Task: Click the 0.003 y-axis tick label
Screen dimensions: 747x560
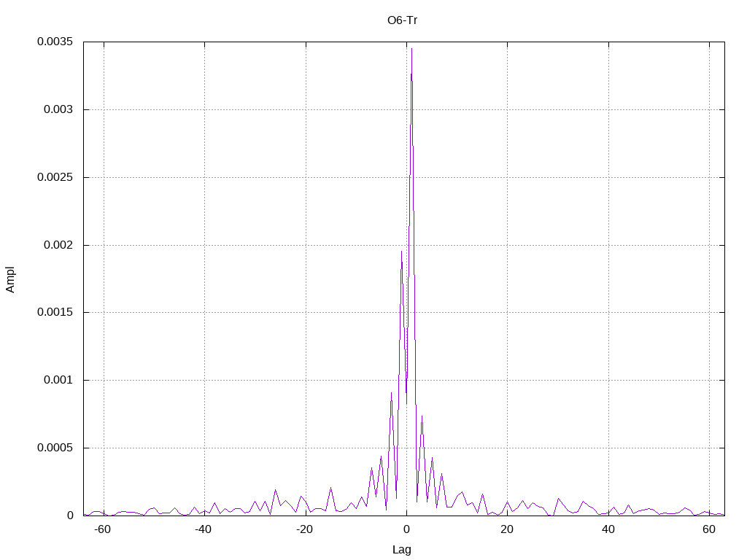Action: tap(58, 109)
